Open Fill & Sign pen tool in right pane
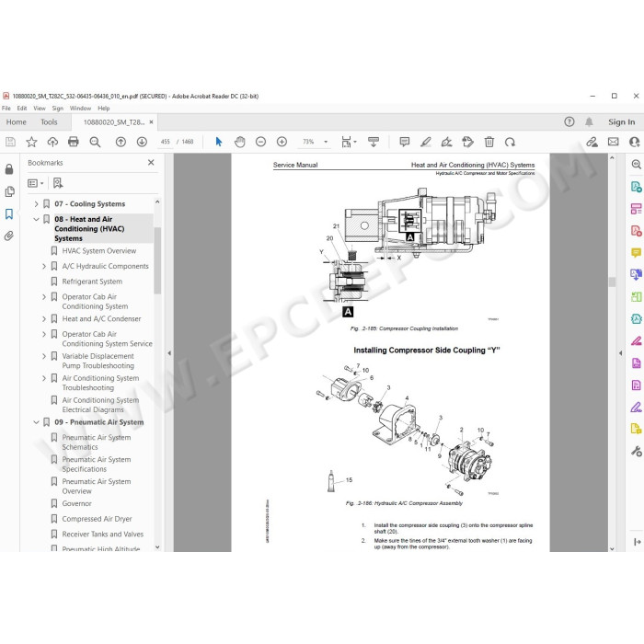This screenshot has width=644, height=644. coord(636,407)
